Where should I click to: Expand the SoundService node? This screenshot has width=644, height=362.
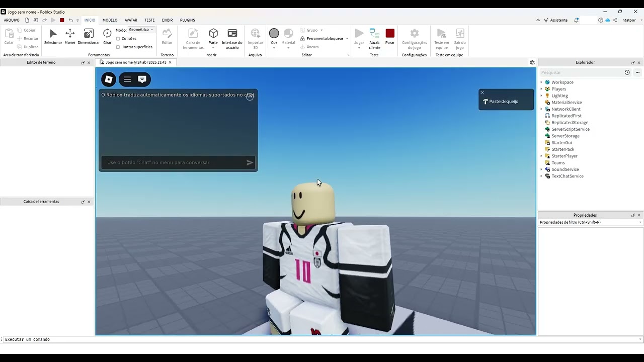(x=541, y=169)
